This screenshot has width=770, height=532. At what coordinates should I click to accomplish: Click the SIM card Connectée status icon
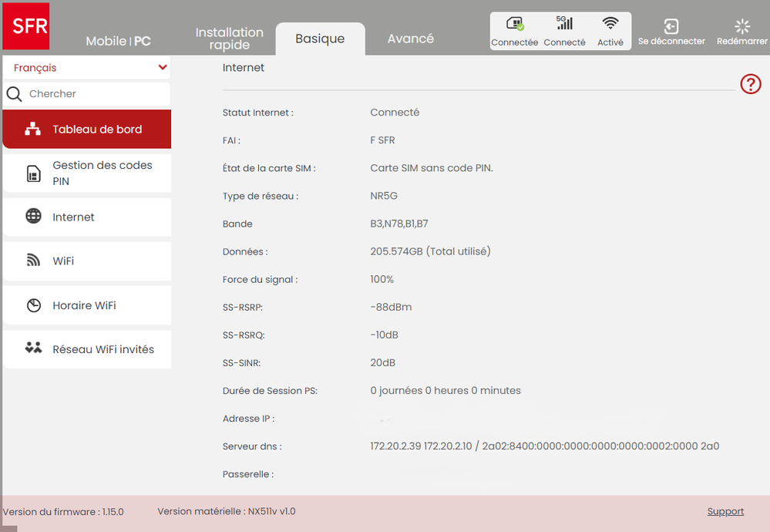tap(514, 25)
